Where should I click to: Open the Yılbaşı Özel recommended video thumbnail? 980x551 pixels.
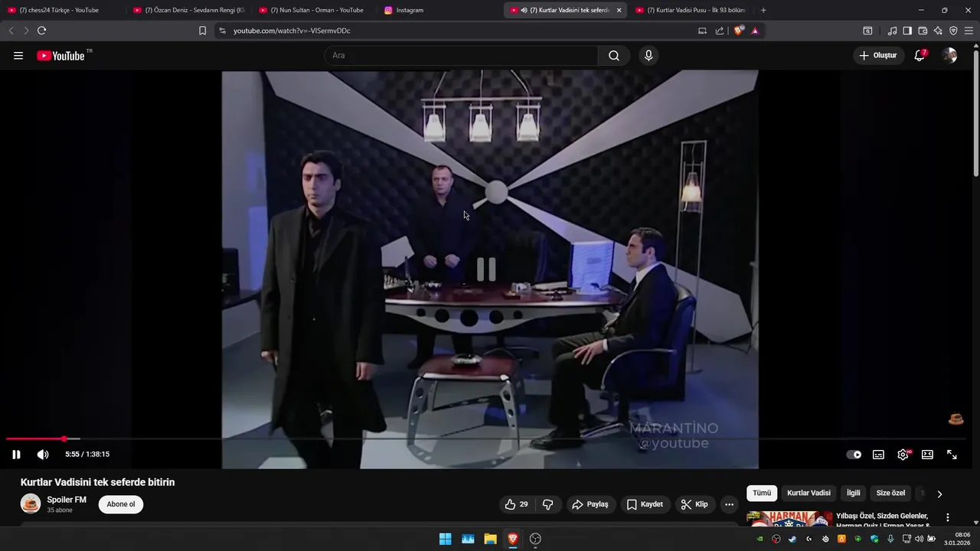click(789, 520)
